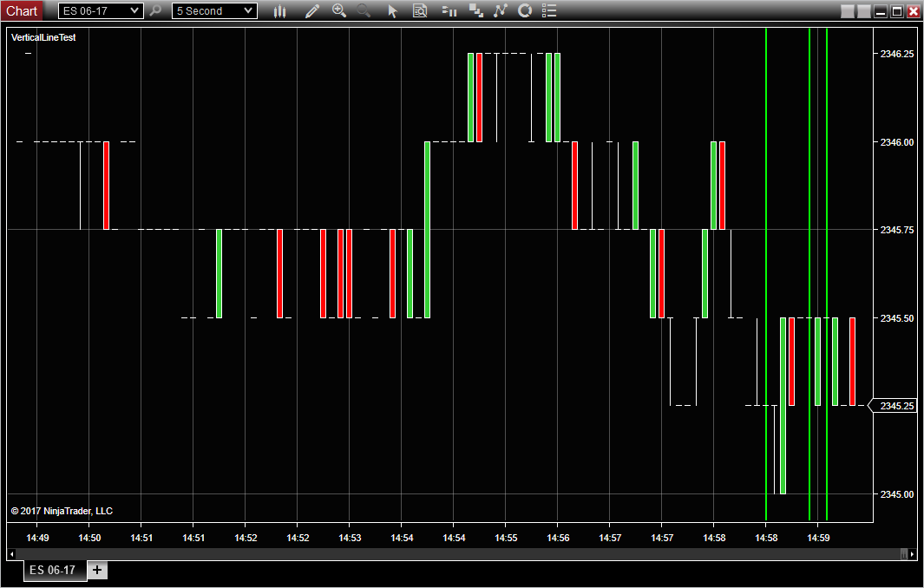Open the Strategies circular arrow icon

[x=524, y=10]
